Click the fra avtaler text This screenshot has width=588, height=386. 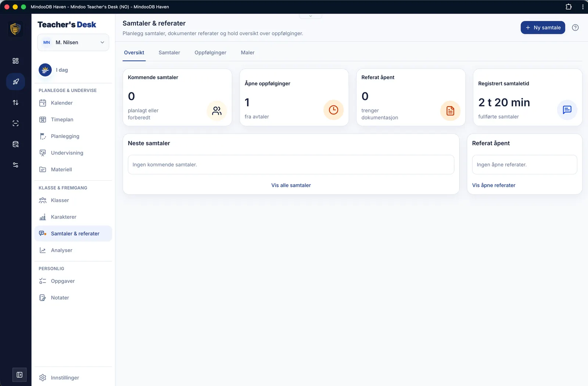click(x=257, y=117)
